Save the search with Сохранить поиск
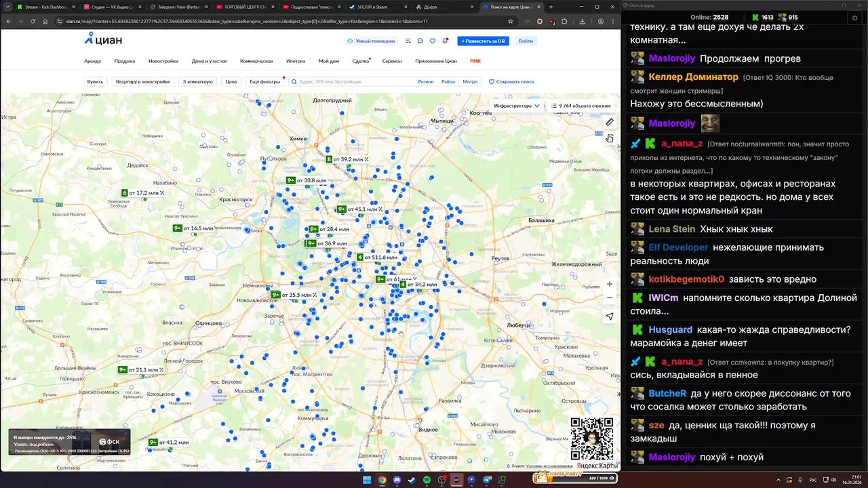The image size is (868, 488). coord(511,81)
